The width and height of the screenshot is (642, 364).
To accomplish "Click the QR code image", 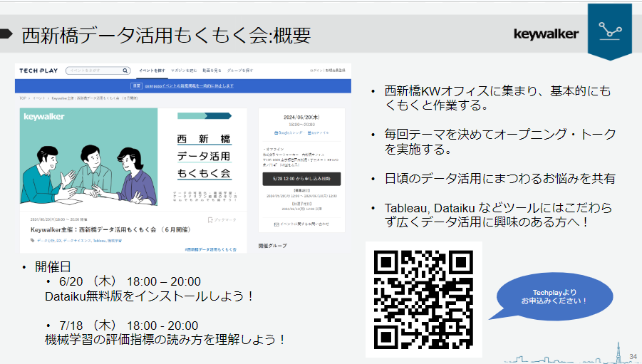I will (423, 299).
